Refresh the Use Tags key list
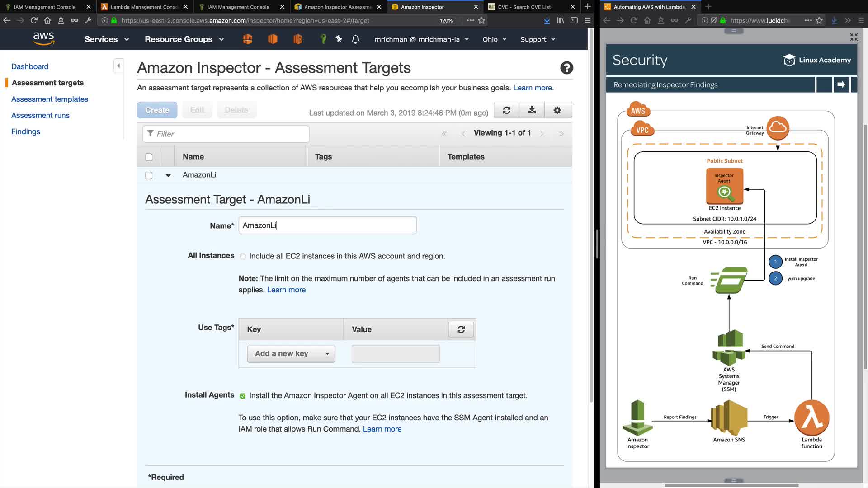868x488 pixels. pyautogui.click(x=461, y=329)
